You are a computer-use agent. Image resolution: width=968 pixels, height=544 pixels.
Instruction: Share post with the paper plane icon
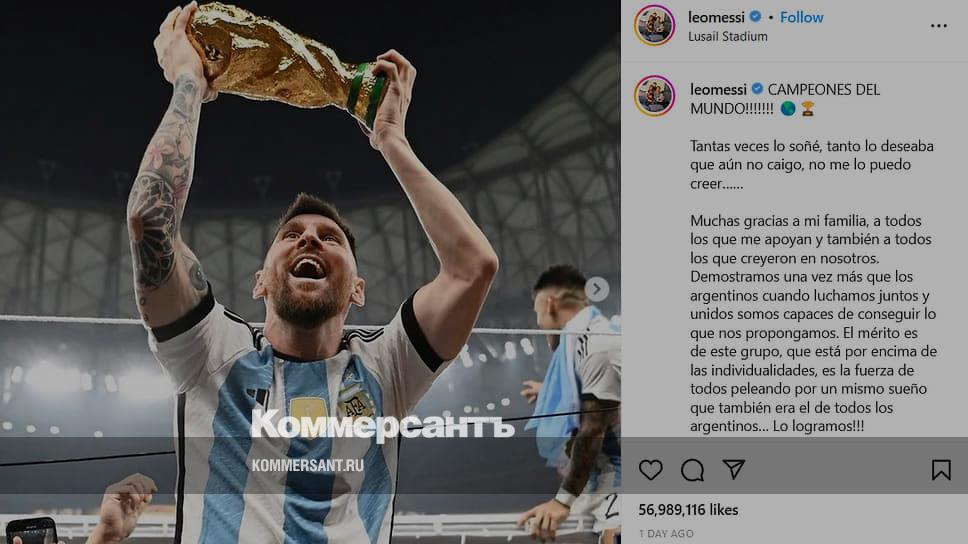click(x=734, y=469)
